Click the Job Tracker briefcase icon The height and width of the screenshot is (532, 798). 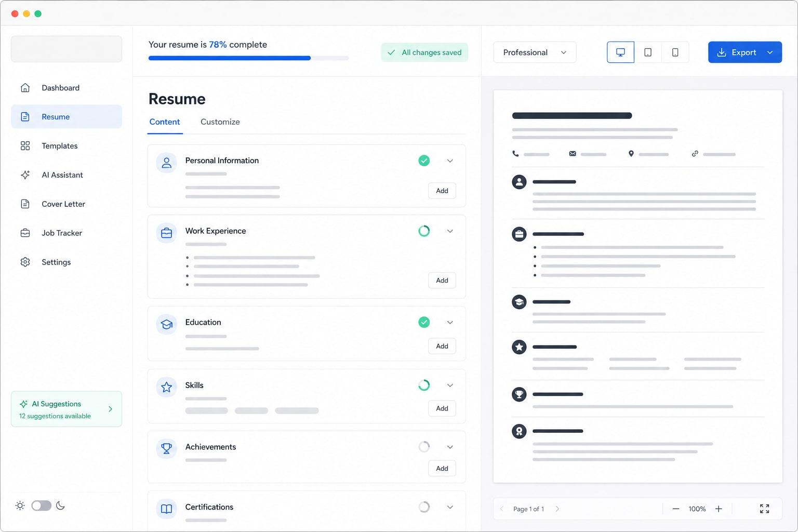pyautogui.click(x=25, y=233)
